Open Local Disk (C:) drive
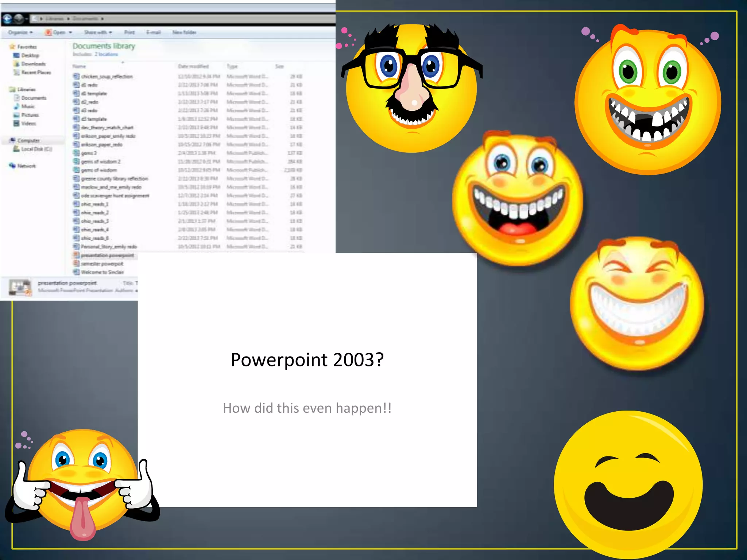This screenshot has height=560, width=747. [x=36, y=149]
